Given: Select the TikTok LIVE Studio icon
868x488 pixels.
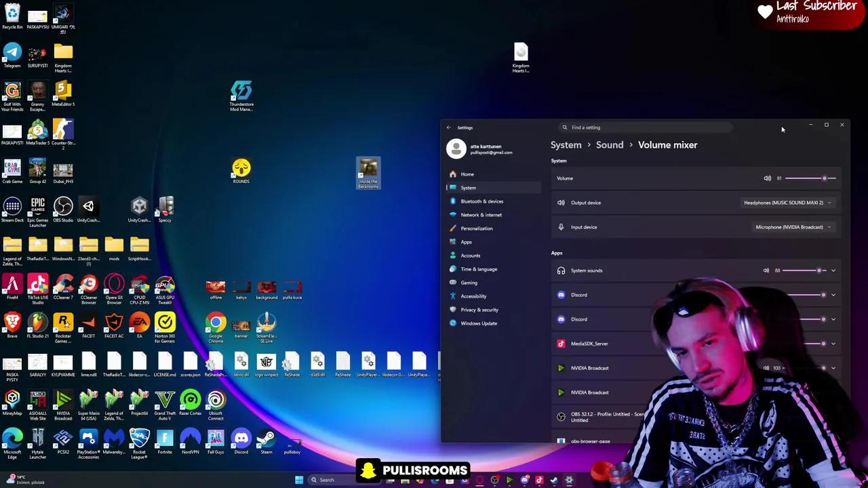Looking at the screenshot, I should pos(37,289).
